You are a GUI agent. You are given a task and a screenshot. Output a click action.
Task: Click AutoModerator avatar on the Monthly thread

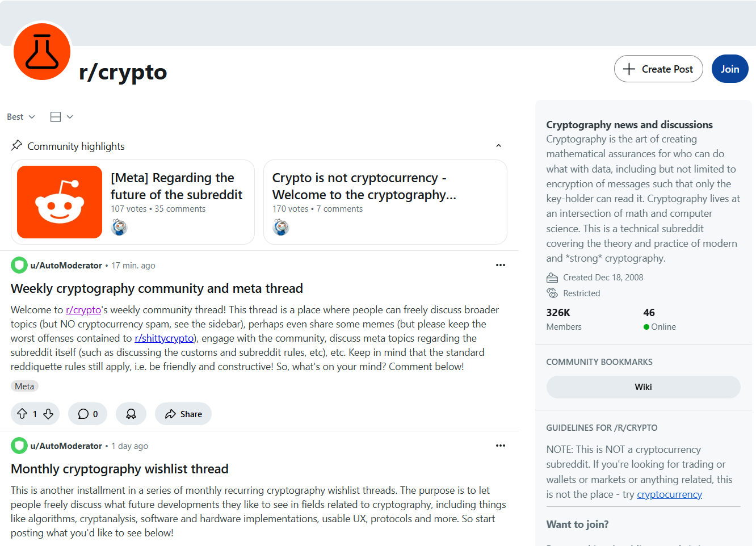tap(19, 446)
